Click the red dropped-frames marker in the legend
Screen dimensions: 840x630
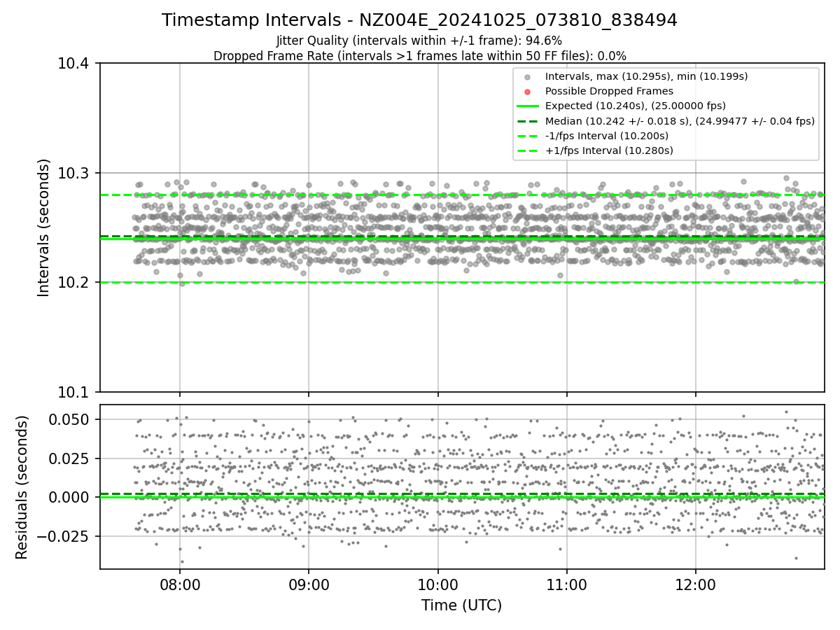[x=527, y=92]
